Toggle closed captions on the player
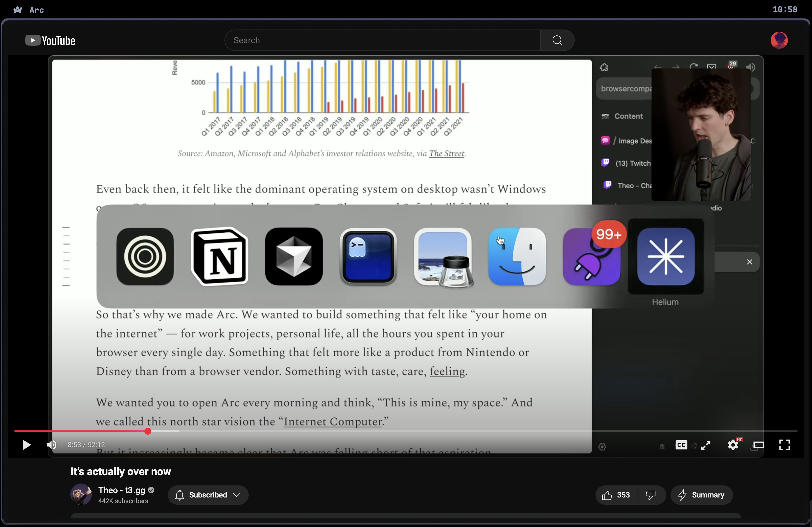This screenshot has width=812, height=527. [681, 445]
